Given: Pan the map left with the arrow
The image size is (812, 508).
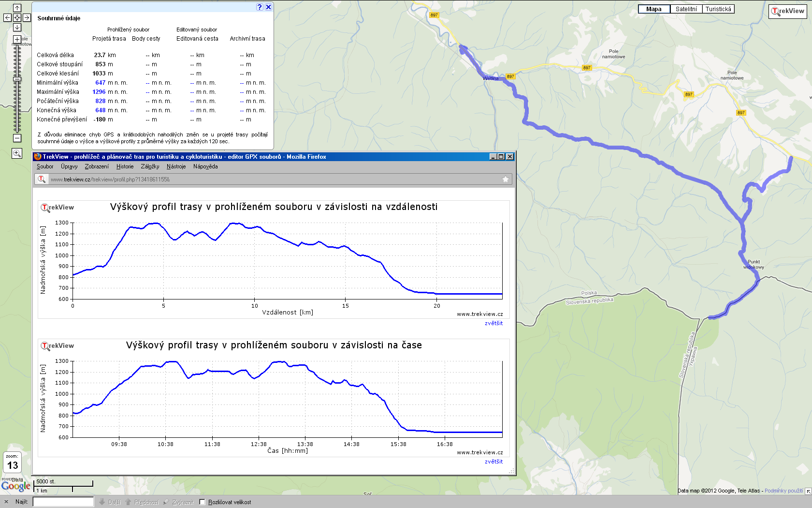Looking at the screenshot, I should (x=7, y=18).
